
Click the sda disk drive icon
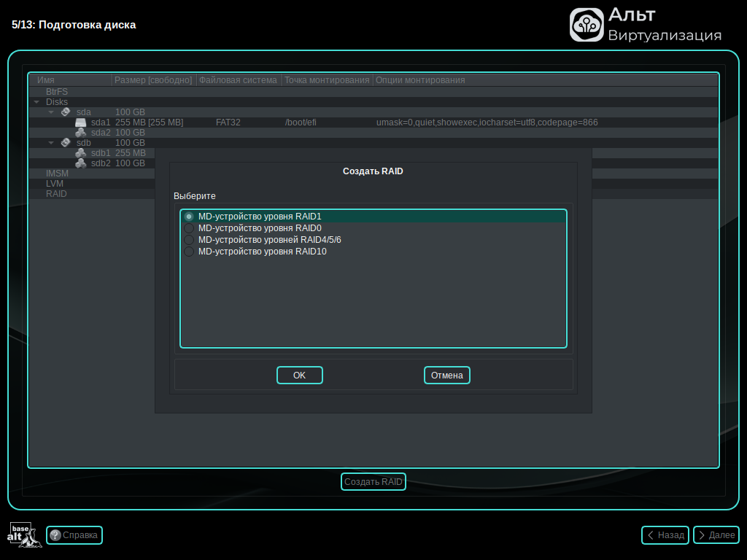66,112
